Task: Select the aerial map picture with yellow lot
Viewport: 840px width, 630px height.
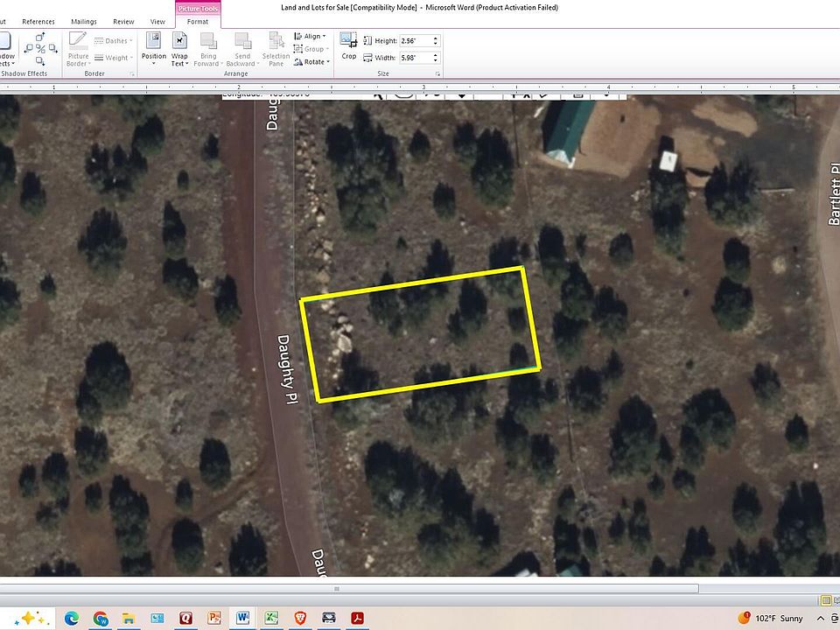Action: click(x=420, y=335)
